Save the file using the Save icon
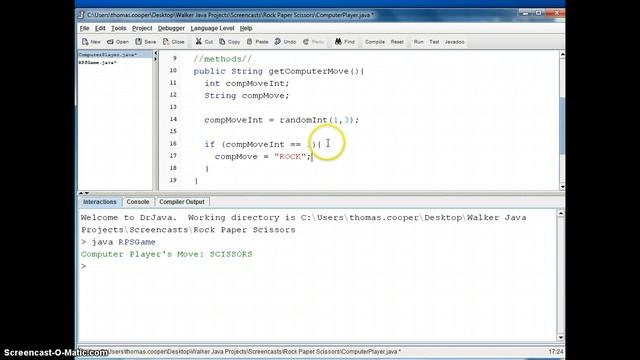640x360 pixels. pos(139,42)
